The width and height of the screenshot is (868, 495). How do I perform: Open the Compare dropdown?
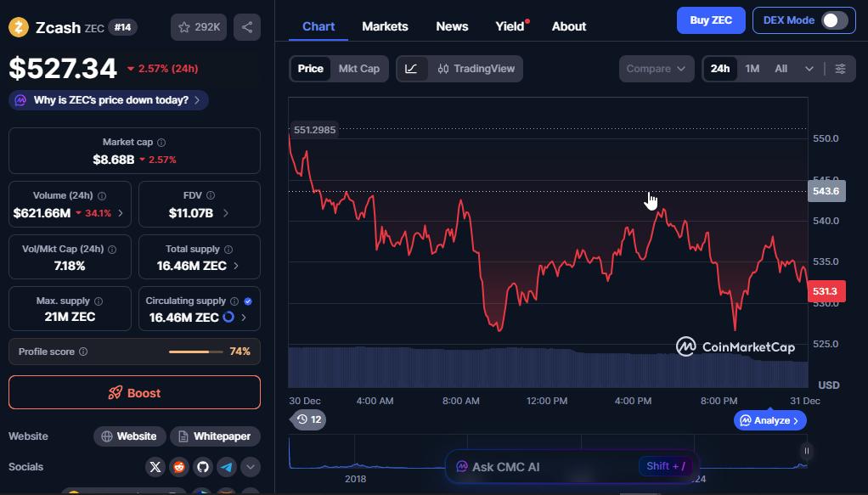(x=656, y=69)
